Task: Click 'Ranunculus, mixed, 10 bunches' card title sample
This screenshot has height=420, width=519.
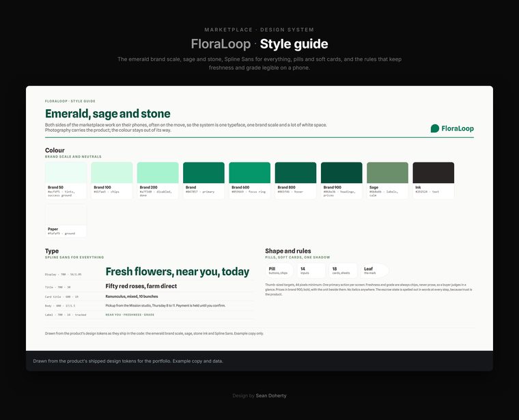Action: click(132, 296)
